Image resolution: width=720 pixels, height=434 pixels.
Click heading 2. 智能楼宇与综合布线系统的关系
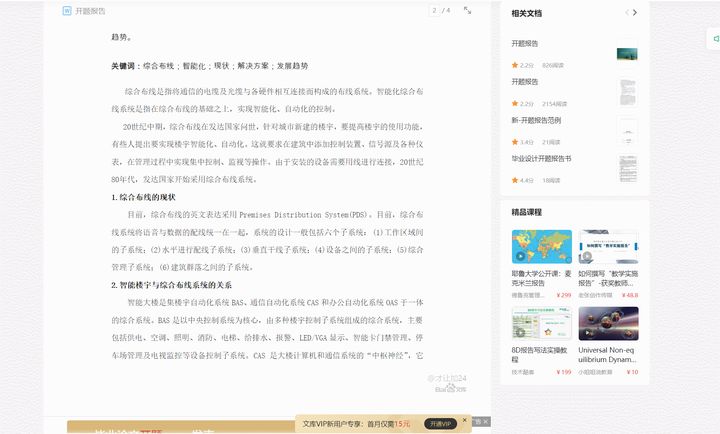coord(171,285)
